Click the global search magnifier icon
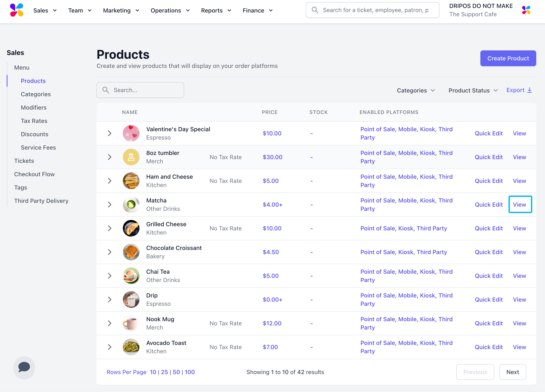The height and width of the screenshot is (392, 545). tap(315, 10)
